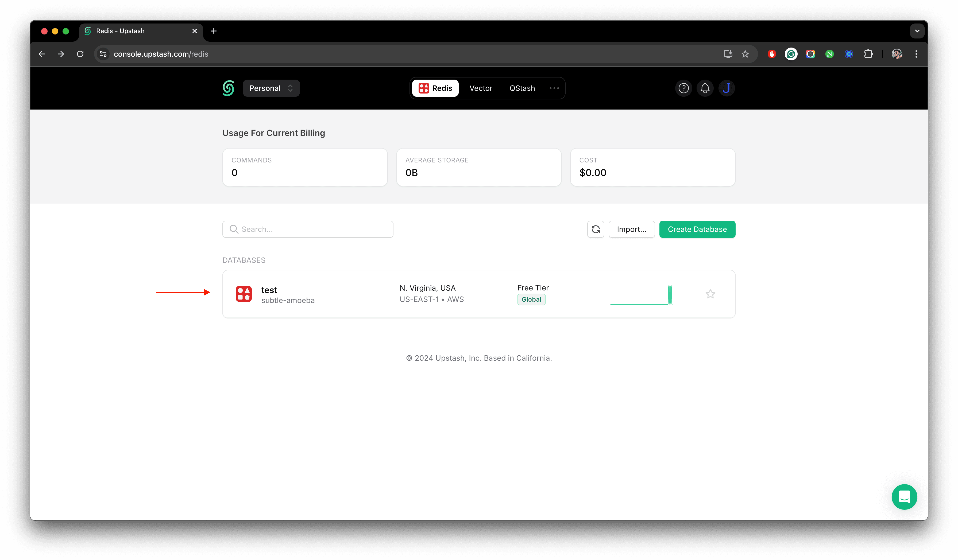Image resolution: width=958 pixels, height=560 pixels.
Task: Click the Global badge on test database
Action: pyautogui.click(x=531, y=300)
